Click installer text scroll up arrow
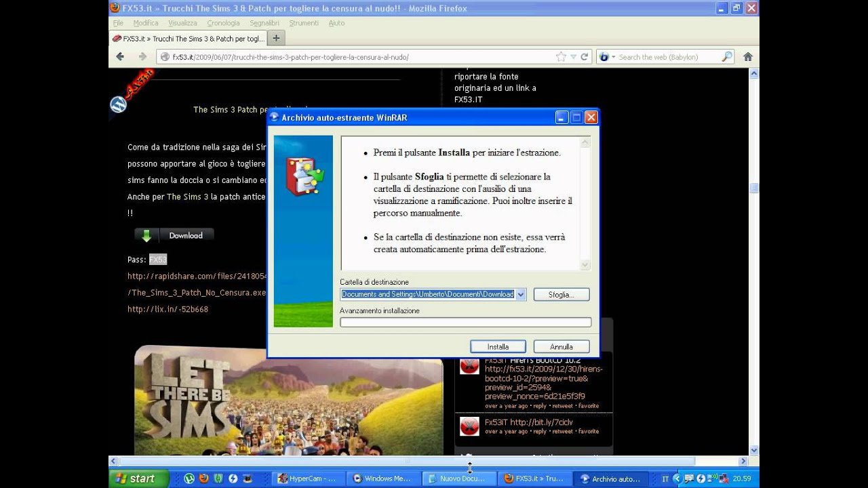Viewport: 868px width, 488px height. [x=585, y=142]
